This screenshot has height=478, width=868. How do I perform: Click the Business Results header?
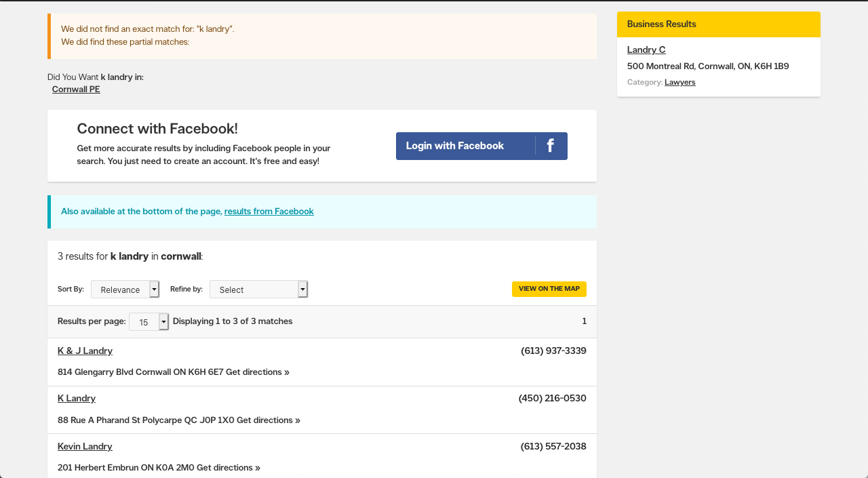point(719,24)
